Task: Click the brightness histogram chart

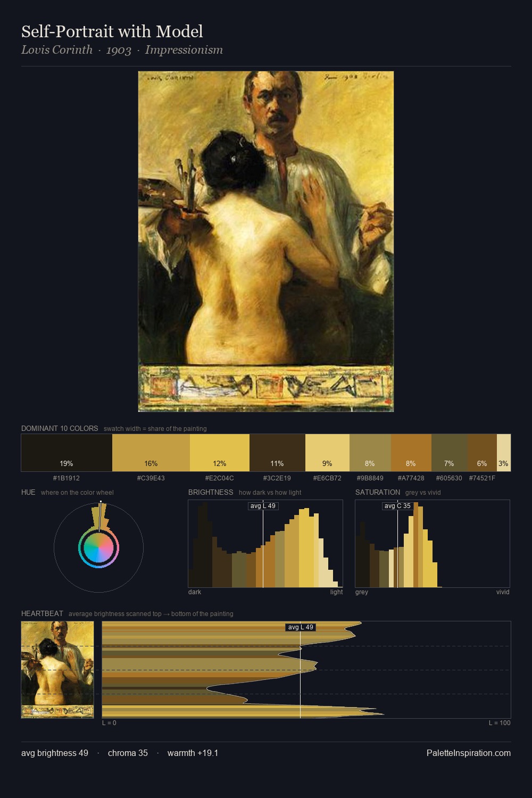Action: (265, 544)
